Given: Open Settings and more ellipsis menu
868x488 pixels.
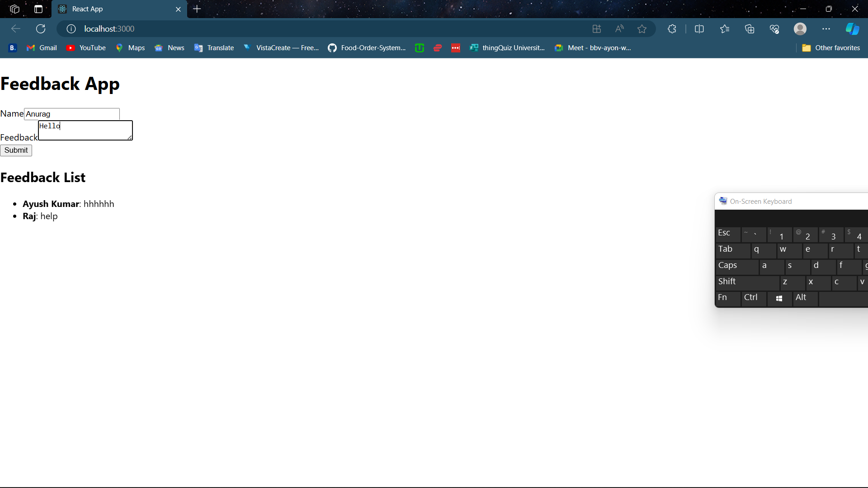Looking at the screenshot, I should [x=826, y=29].
